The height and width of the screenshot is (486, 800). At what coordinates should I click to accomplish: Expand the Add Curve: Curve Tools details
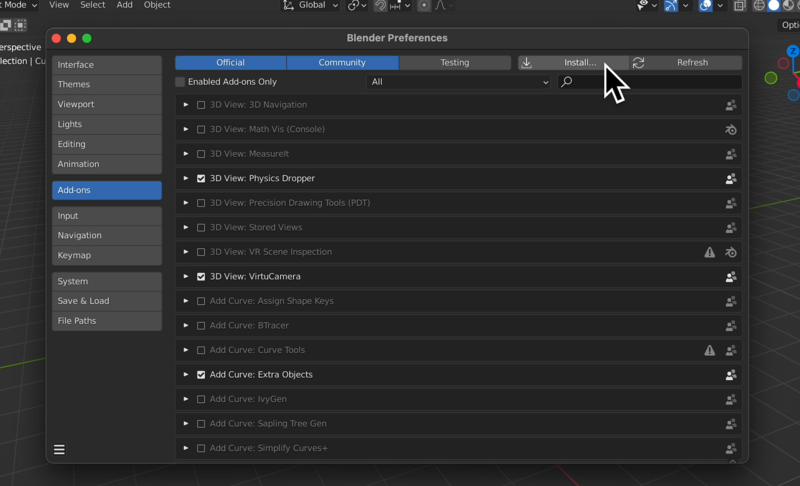(186, 349)
